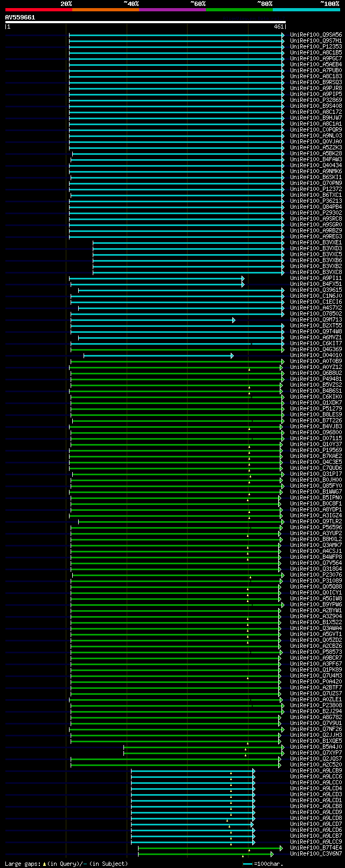Select the UniRef100_P29302 label

coord(316,213)
